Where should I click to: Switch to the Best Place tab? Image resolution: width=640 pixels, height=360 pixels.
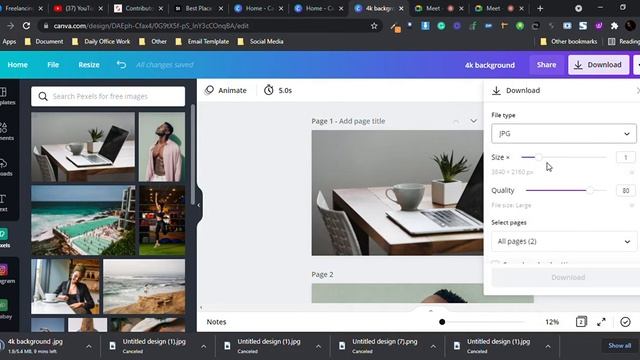pyautogui.click(x=199, y=8)
